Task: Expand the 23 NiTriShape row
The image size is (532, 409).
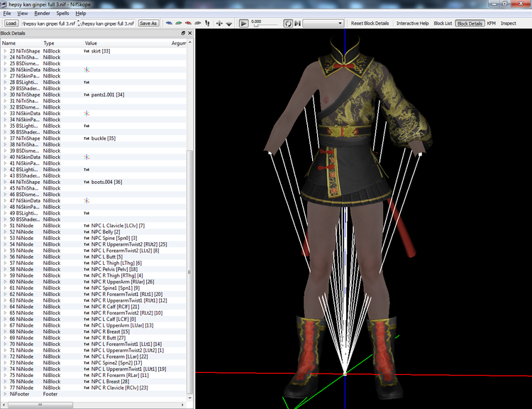Action: [5, 51]
